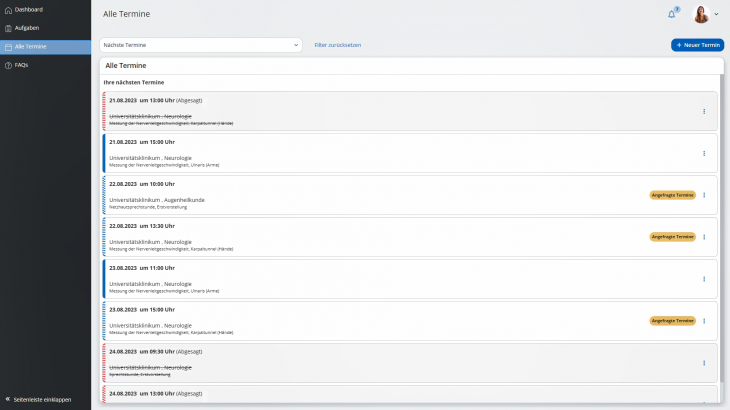This screenshot has width=730, height=410.
Task: Collapse sidebar via Seitenleiste einklappen
Action: [40, 399]
